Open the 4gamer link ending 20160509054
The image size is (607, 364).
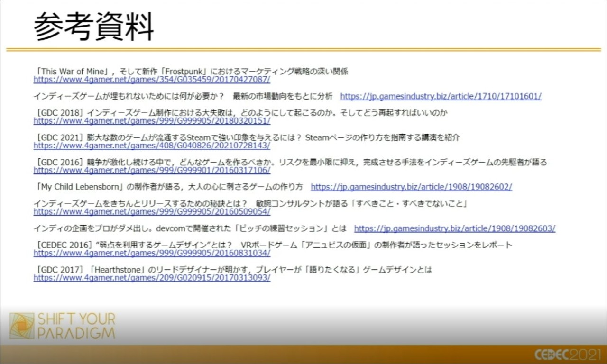click(152, 211)
